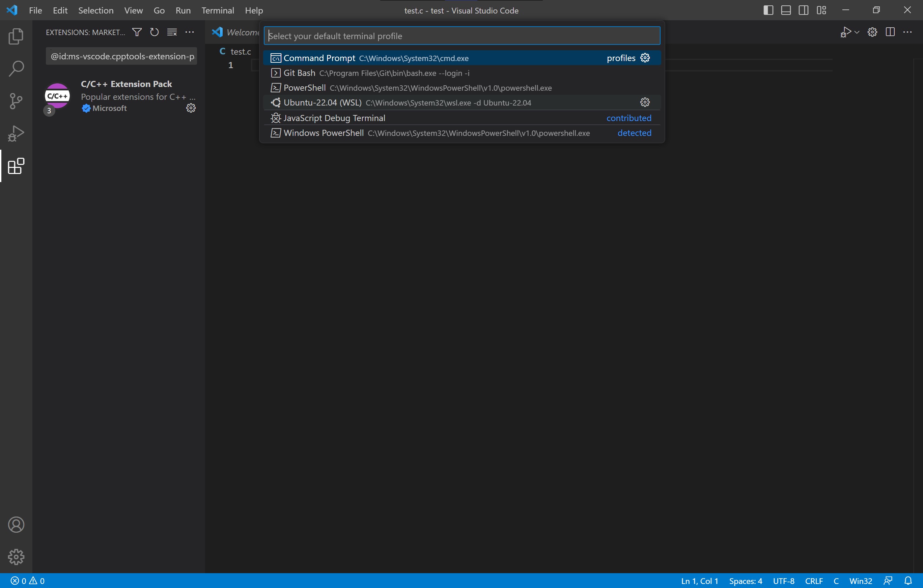The height and width of the screenshot is (588, 923).
Task: Click the C/C++ extension pack icon thumbnail
Action: pos(57,96)
